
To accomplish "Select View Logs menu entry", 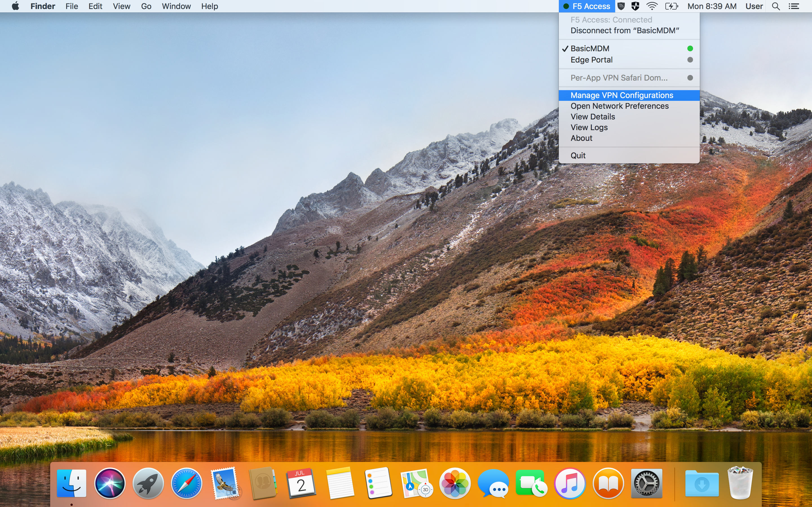I will [x=589, y=127].
